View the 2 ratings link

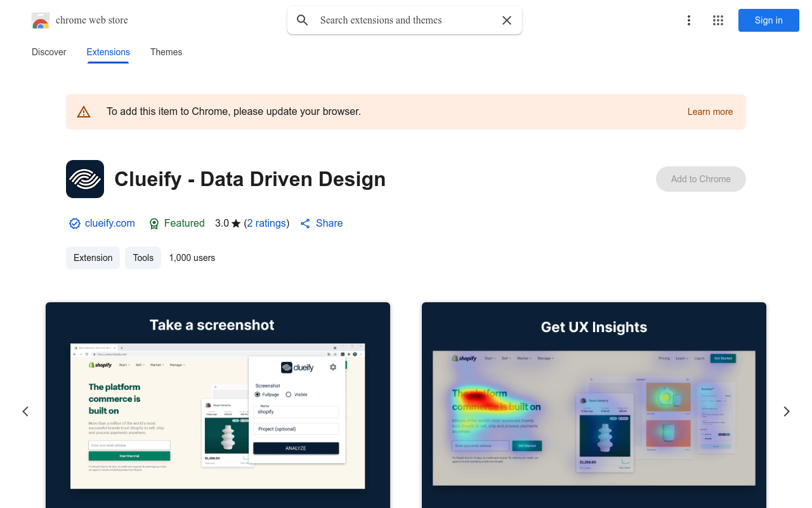(x=266, y=224)
